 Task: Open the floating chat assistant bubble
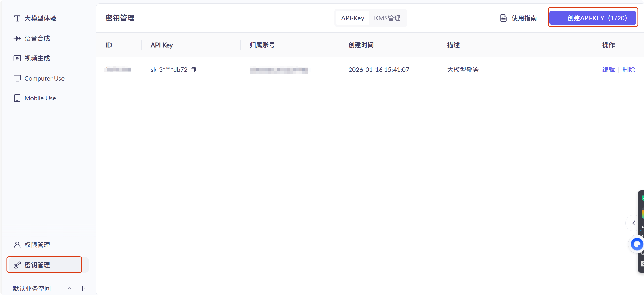pos(637,244)
